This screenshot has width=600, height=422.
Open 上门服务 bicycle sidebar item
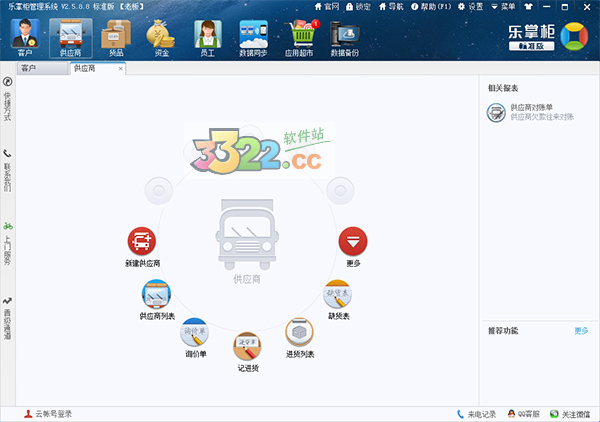click(x=8, y=244)
